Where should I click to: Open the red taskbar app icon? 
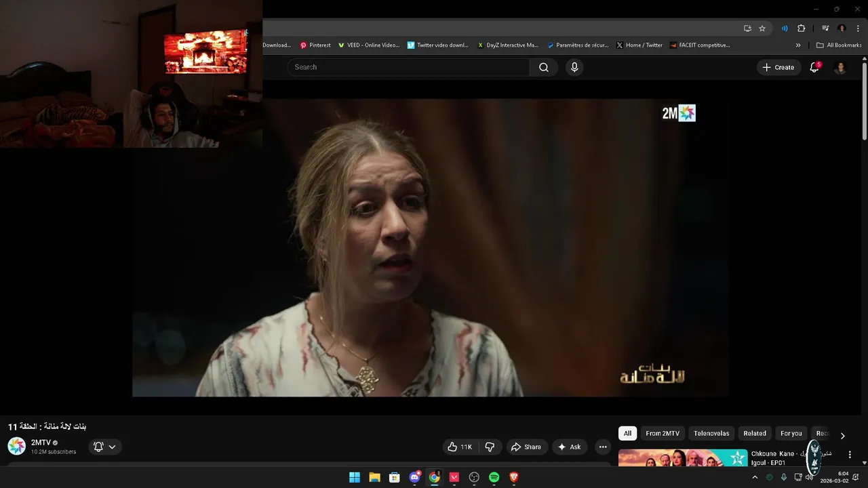[x=454, y=477]
